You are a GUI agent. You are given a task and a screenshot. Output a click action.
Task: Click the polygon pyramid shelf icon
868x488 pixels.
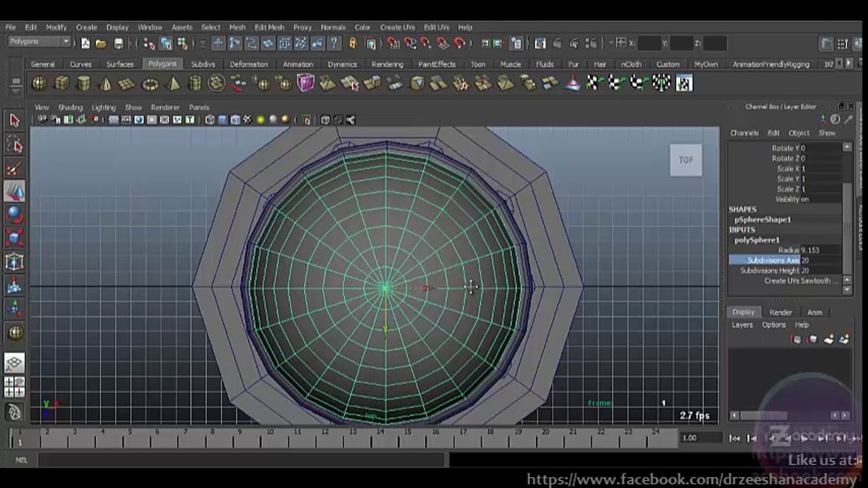click(x=173, y=83)
